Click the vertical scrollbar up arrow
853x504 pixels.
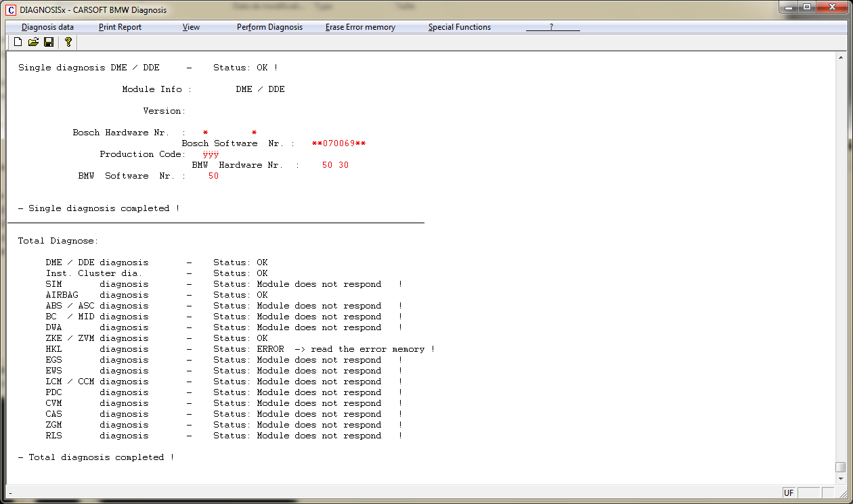840,59
